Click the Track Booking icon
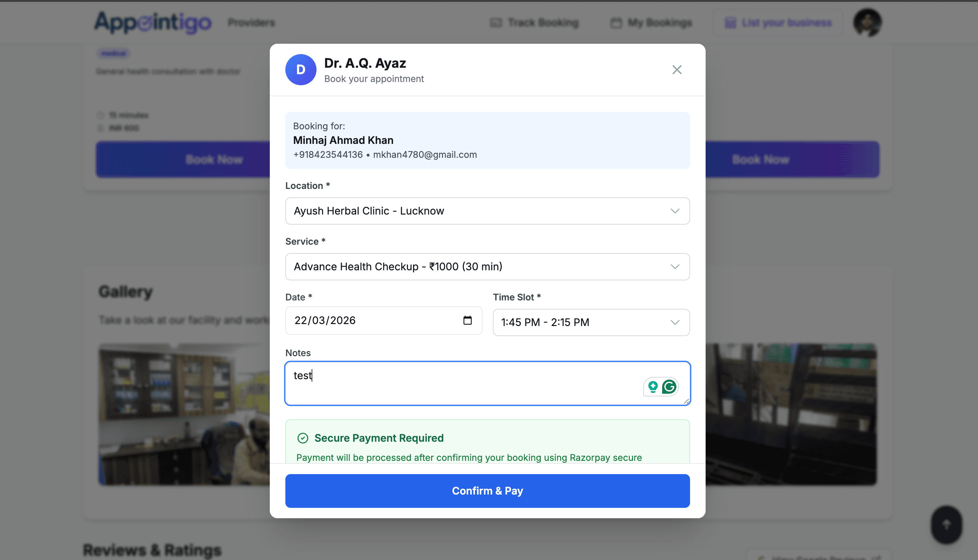Image resolution: width=978 pixels, height=560 pixels. pos(496,22)
